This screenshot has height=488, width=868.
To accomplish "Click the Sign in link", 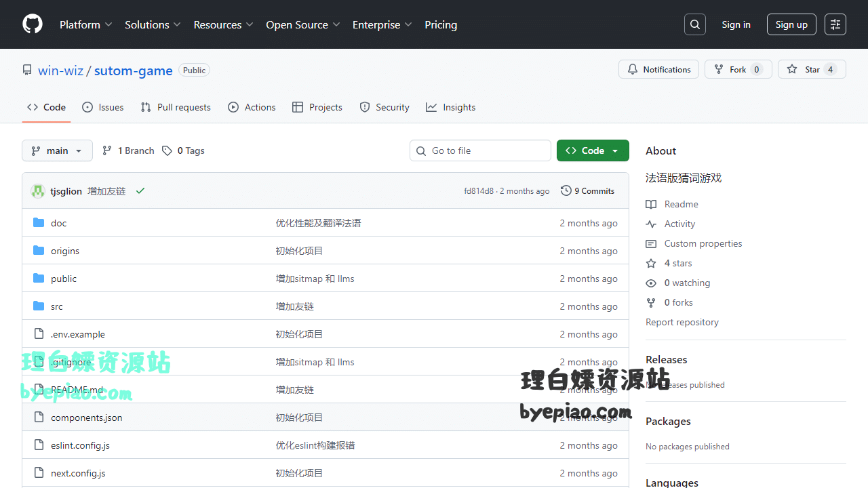I will coord(736,24).
